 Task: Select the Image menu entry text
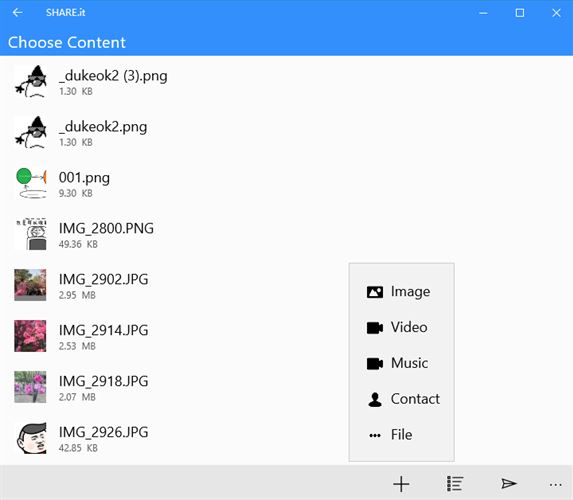coord(410,292)
